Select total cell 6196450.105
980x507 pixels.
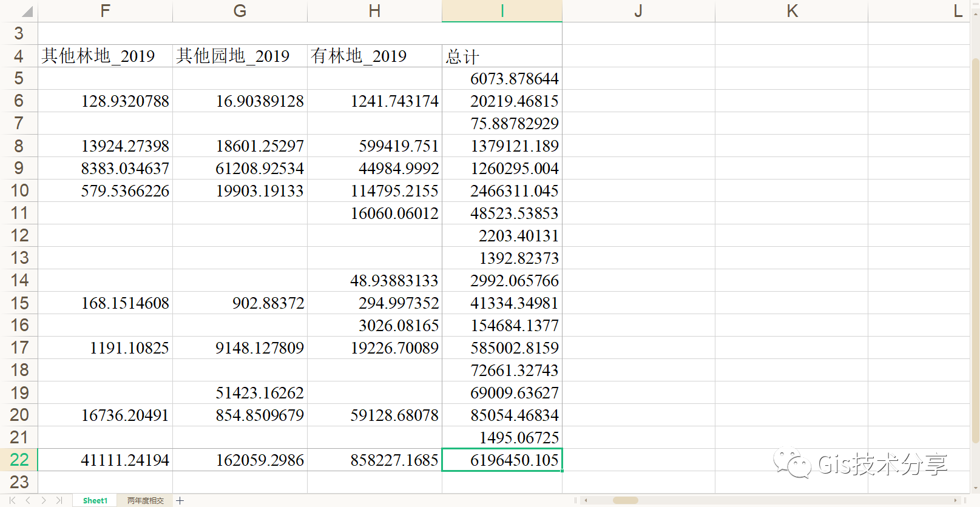502,460
